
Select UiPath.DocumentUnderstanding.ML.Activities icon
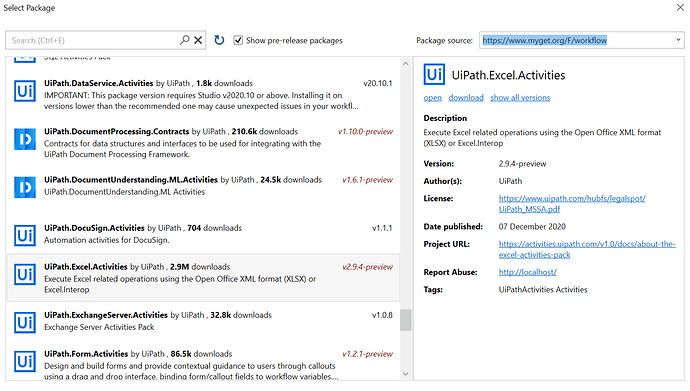point(25,187)
